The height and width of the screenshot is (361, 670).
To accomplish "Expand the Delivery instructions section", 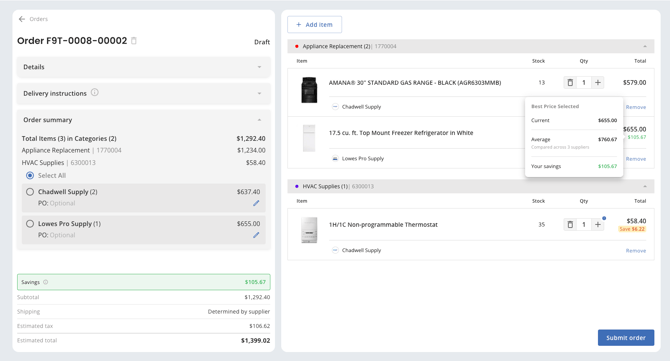I will pos(144,93).
